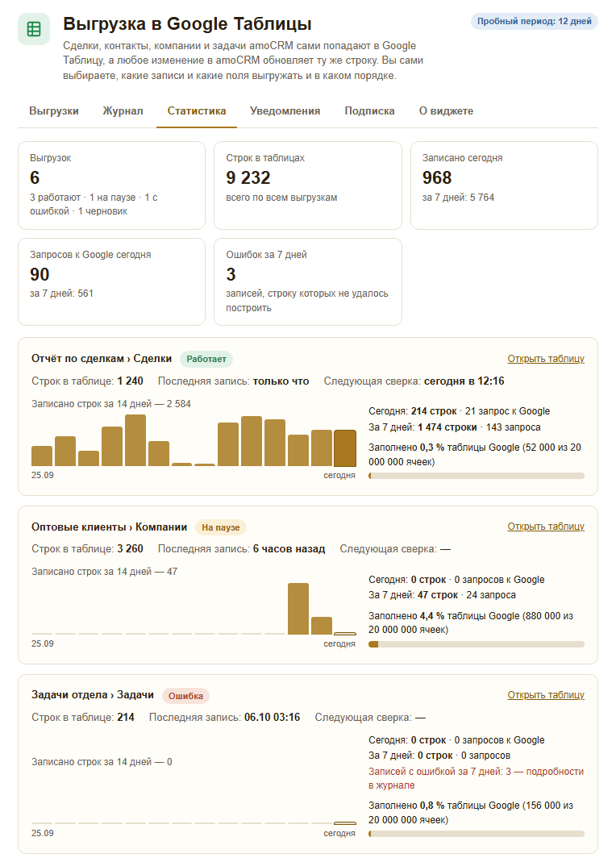Click the fill progress bar for Отчёт по сделкам
This screenshot has height=862, width=616.
477,476
